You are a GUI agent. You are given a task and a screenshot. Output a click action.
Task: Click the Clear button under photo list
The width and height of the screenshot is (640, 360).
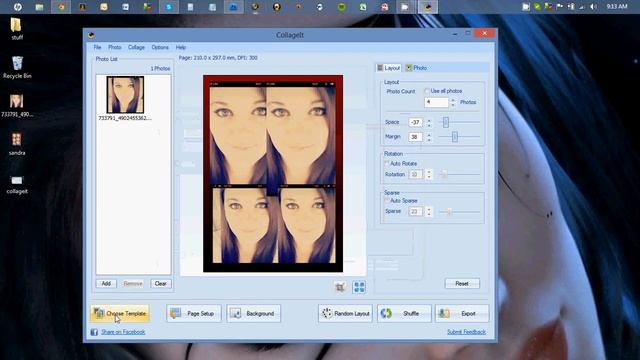160,283
